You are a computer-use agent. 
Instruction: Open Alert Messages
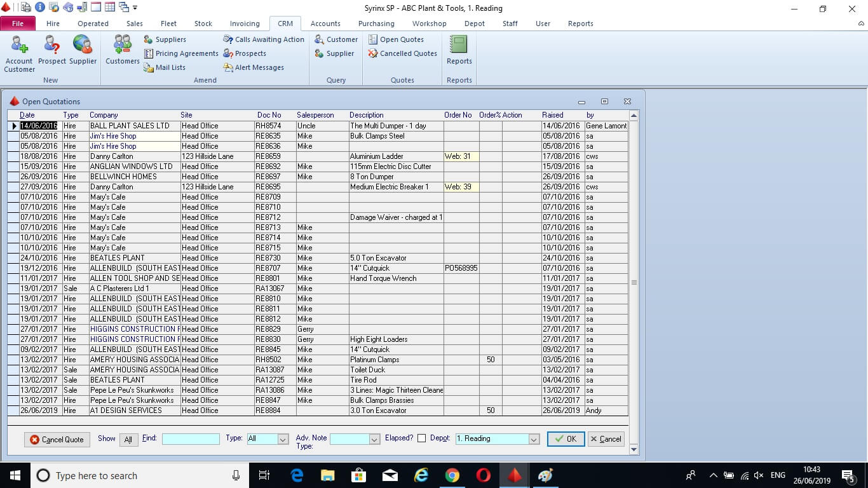pyautogui.click(x=254, y=67)
